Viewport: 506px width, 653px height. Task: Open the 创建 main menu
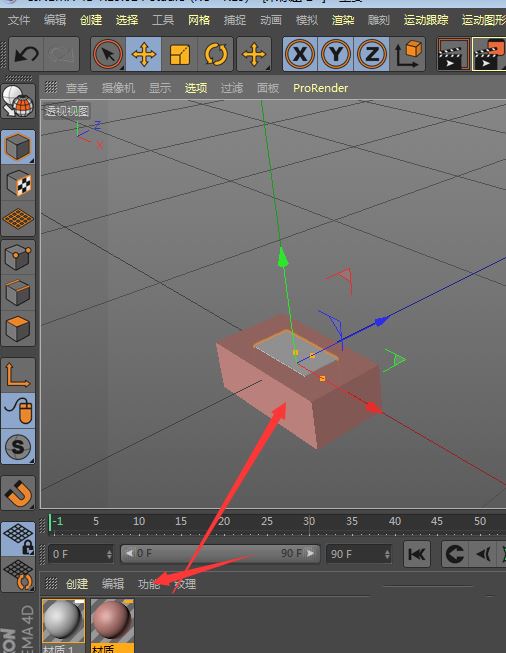pos(91,20)
